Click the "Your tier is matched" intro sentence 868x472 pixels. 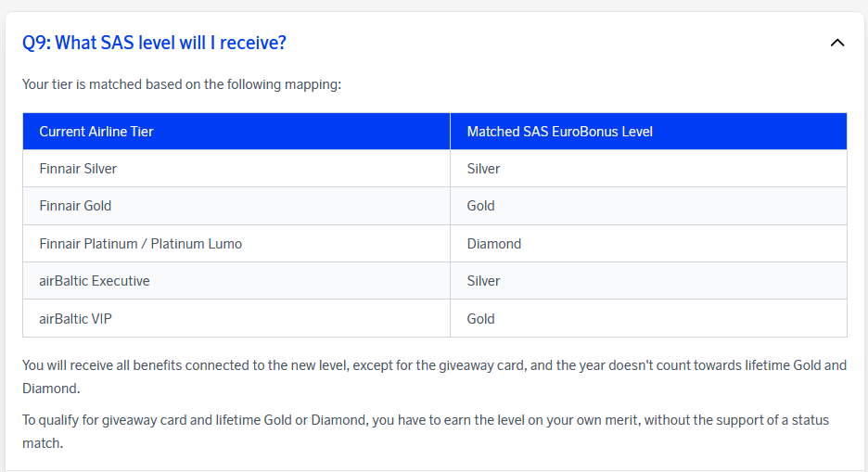point(182,84)
